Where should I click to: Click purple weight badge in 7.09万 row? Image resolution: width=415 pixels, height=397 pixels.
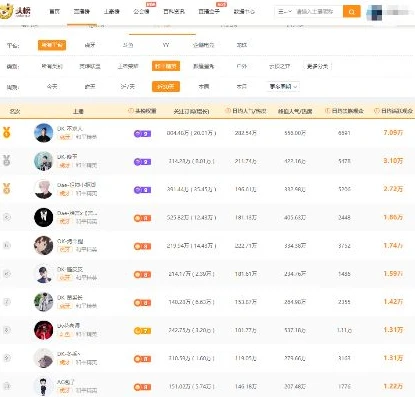click(x=142, y=134)
